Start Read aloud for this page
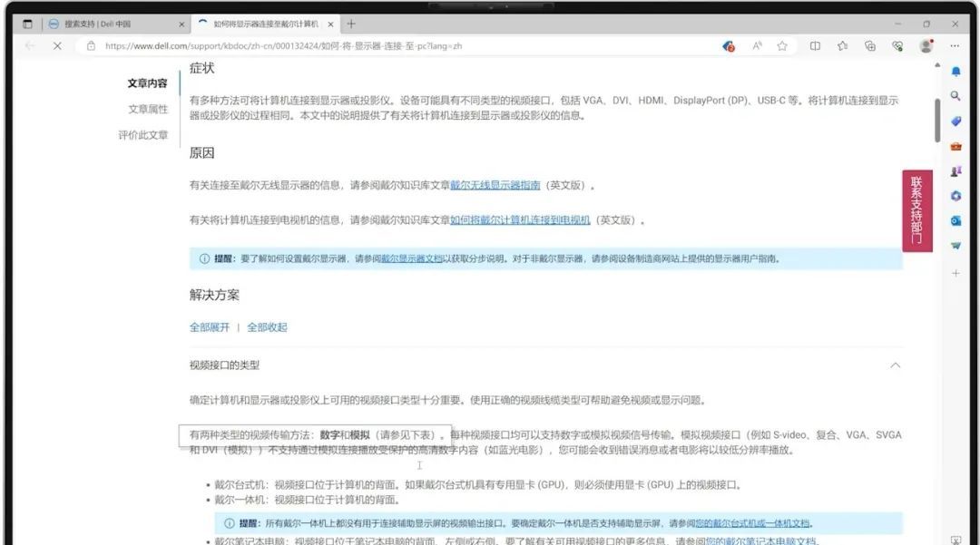This screenshot has height=545, width=980. click(x=757, y=46)
